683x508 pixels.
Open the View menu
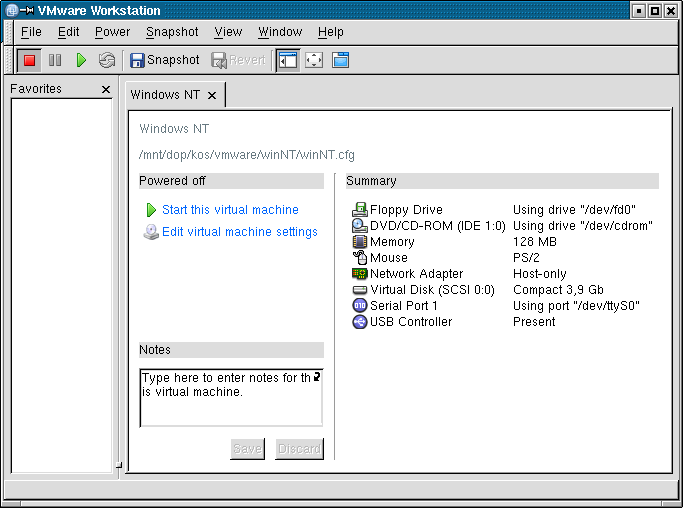pyautogui.click(x=228, y=32)
